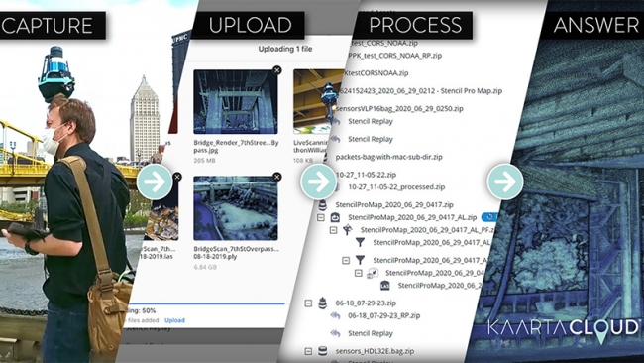Collapse the 06-18_07-29-23.zip tree node
Screen dimensions: 644x363
308,303
